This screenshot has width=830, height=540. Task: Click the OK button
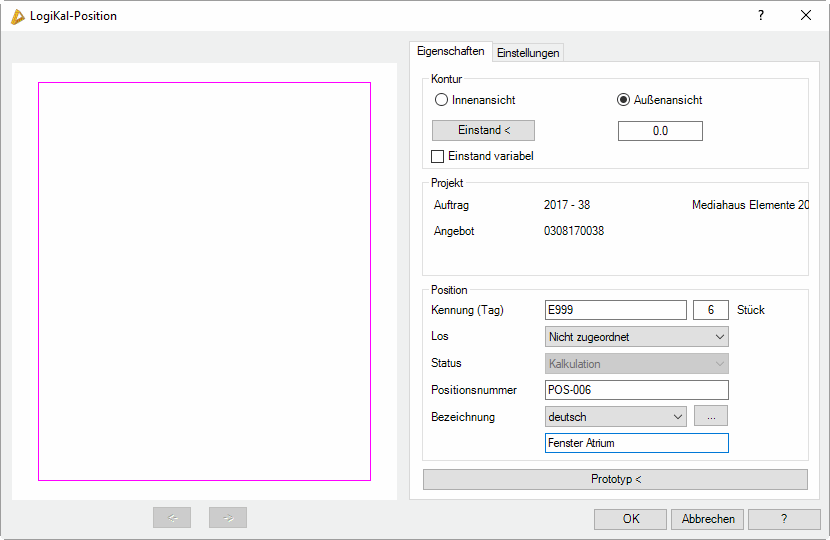tap(630, 519)
